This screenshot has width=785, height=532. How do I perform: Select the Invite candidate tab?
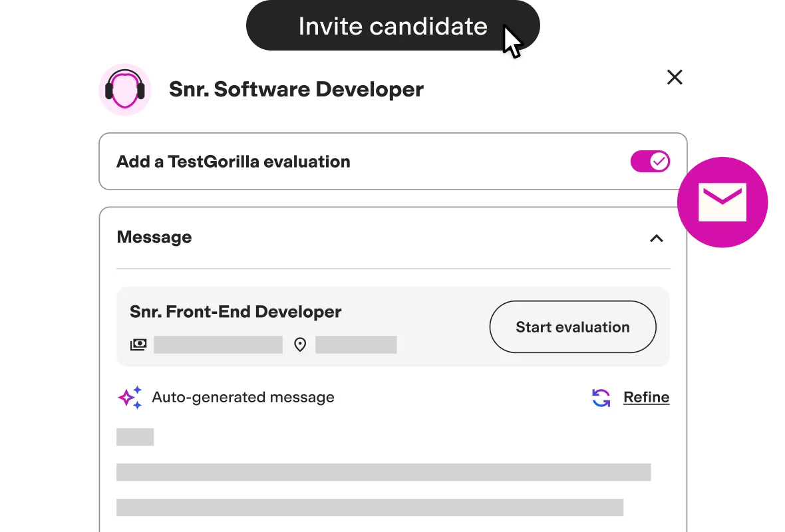393,27
